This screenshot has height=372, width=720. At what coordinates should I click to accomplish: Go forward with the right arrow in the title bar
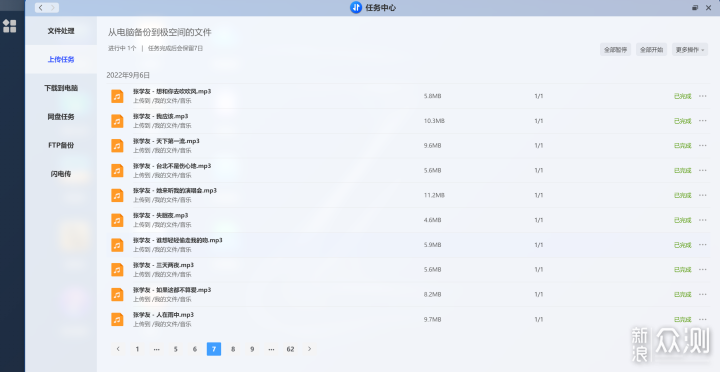(53, 8)
